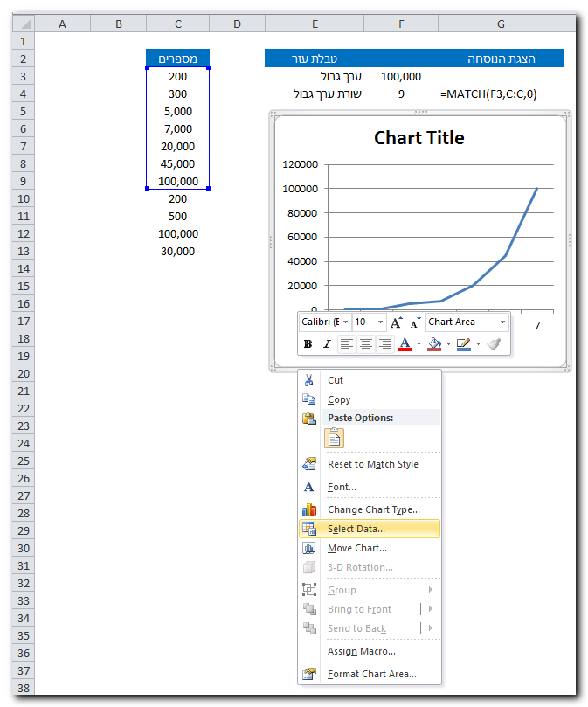Click Move Chart in the context menu

(356, 548)
